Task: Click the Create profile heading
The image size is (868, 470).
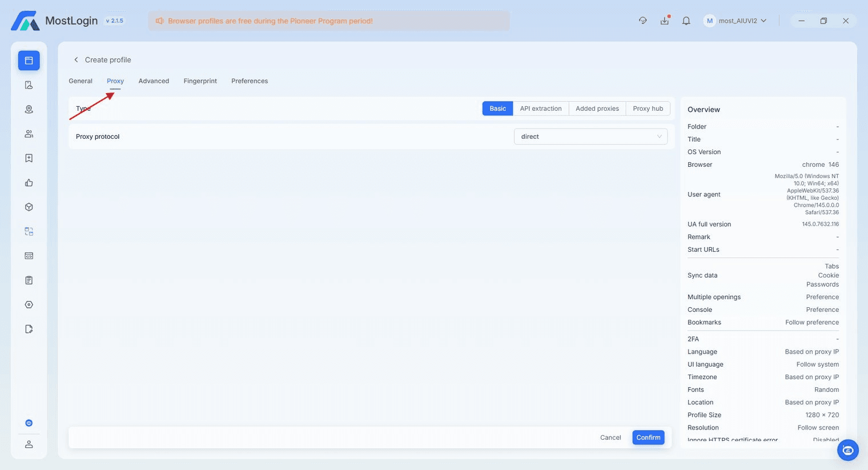Action: (x=108, y=60)
